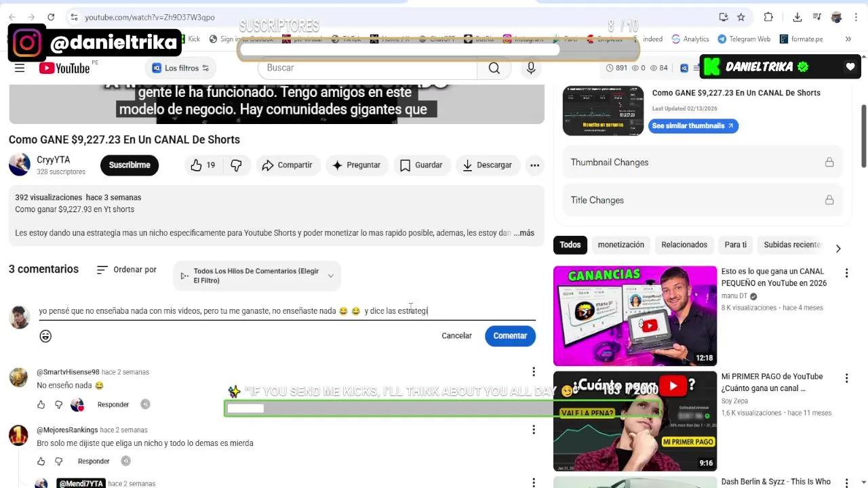Open menu for 'Mi PRIMER PAGO' video

coord(846,378)
